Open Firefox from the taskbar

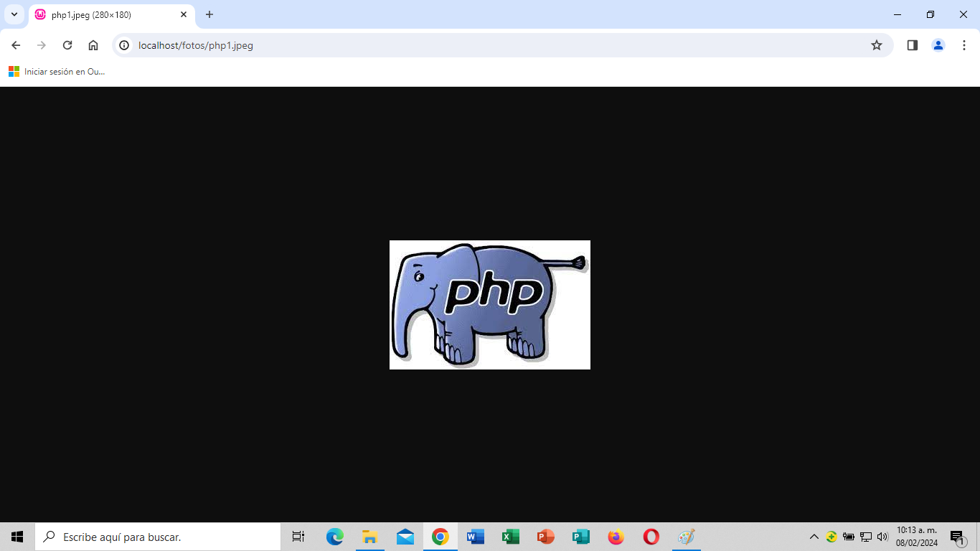click(x=616, y=537)
